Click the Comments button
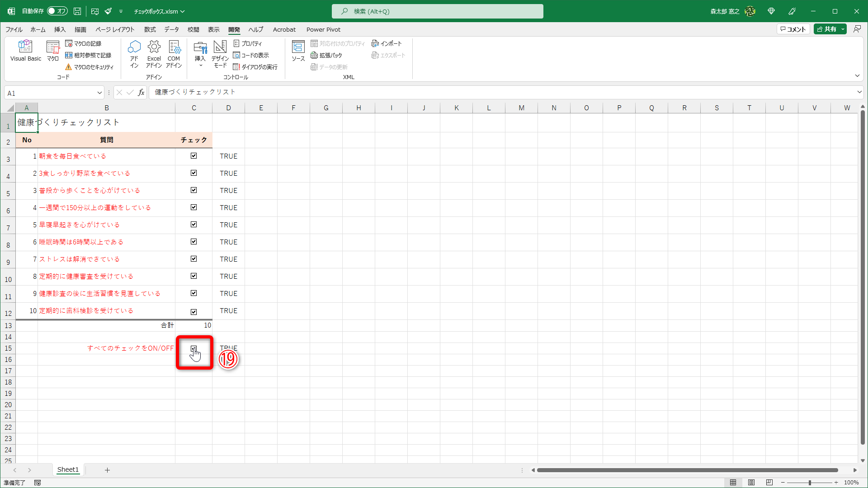868x488 pixels. (x=793, y=29)
